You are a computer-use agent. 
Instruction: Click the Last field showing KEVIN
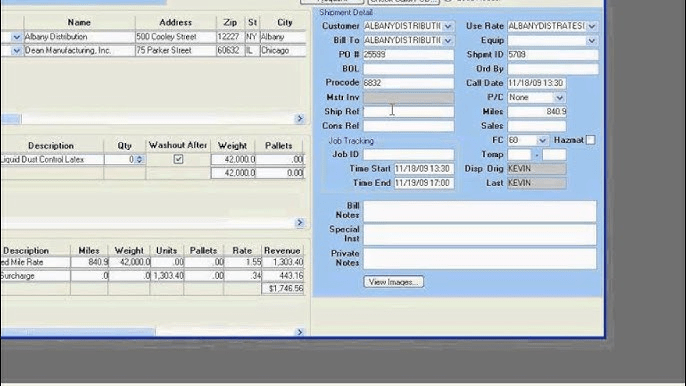(536, 183)
